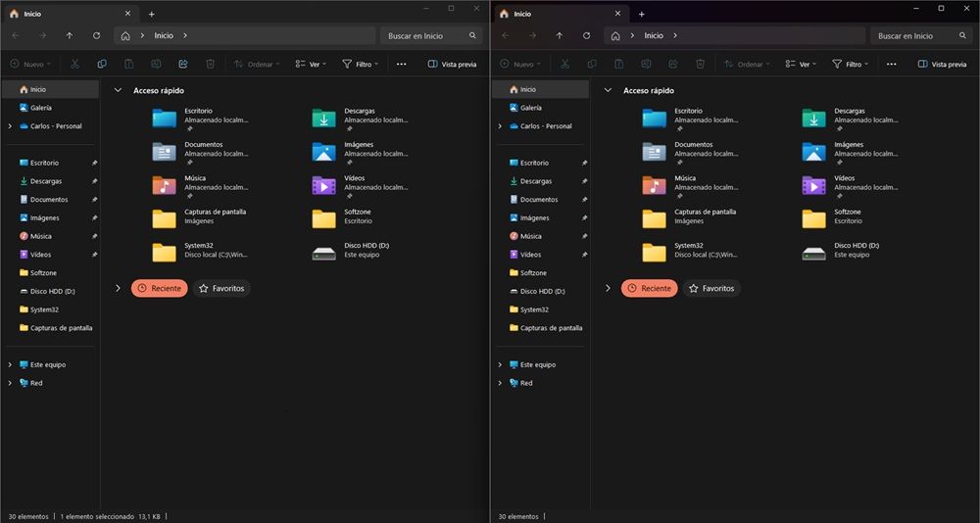Toggle Vista previa pane in right window
Screen dimensions: 980x523
942,64
